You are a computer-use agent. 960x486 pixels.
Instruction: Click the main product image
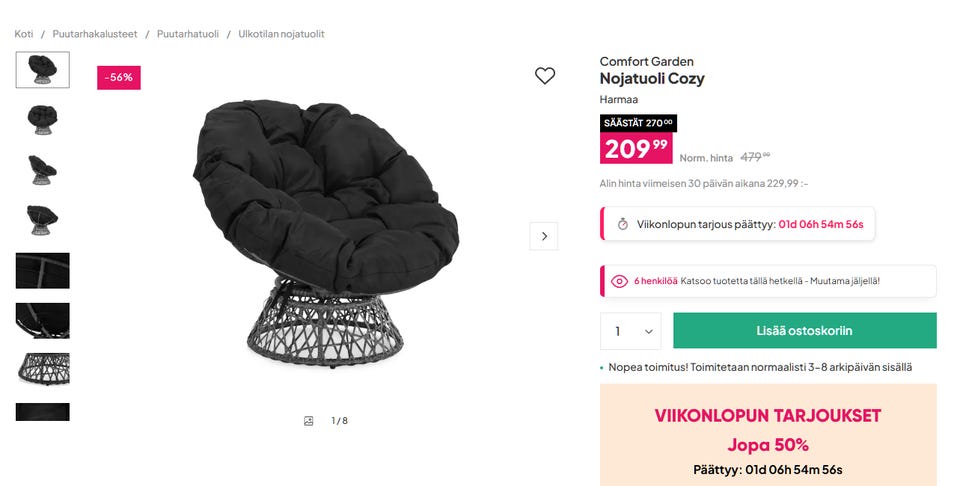(326, 236)
